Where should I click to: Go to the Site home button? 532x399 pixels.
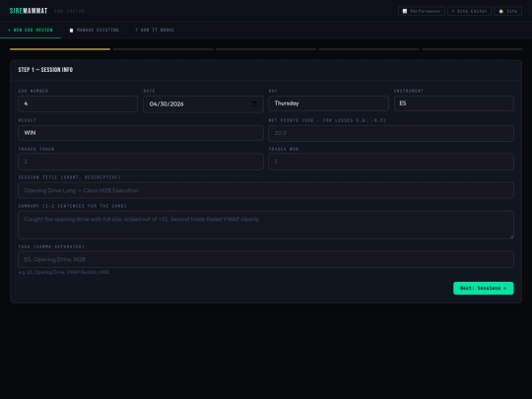pos(508,11)
